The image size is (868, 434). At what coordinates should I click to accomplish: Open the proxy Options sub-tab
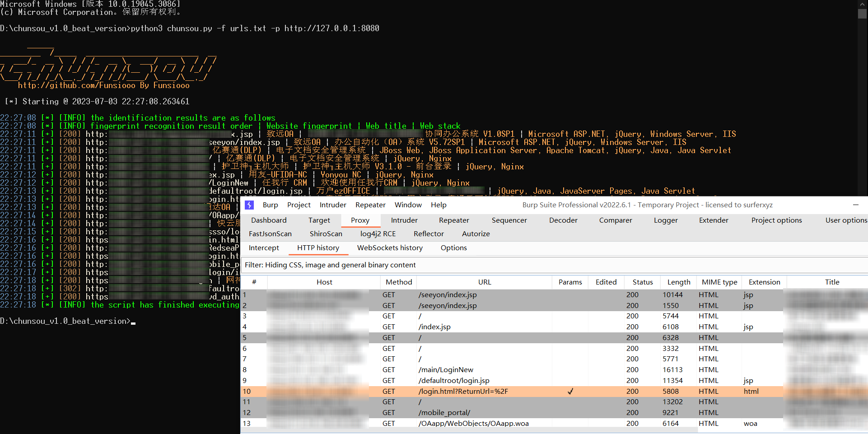(x=454, y=248)
